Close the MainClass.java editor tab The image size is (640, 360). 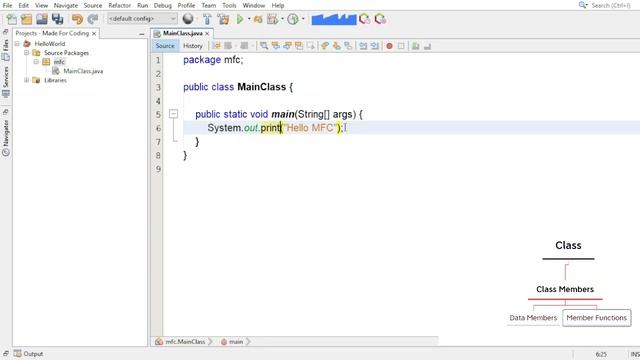click(x=207, y=33)
